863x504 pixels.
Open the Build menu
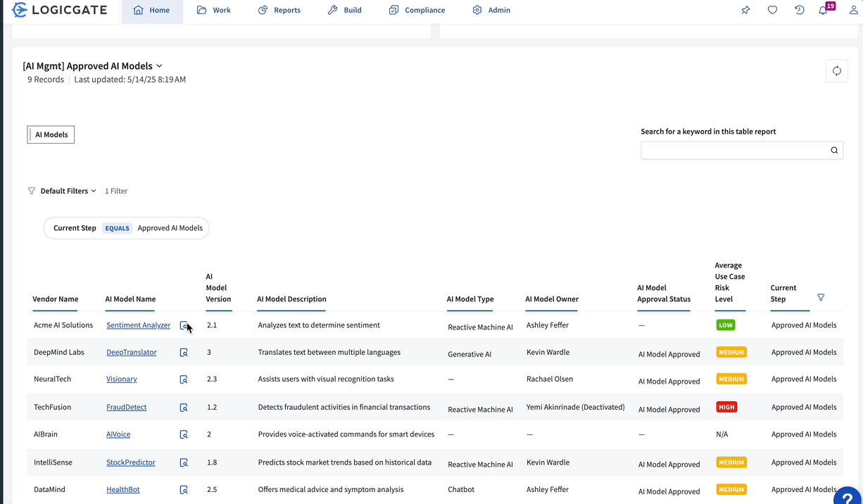point(345,11)
